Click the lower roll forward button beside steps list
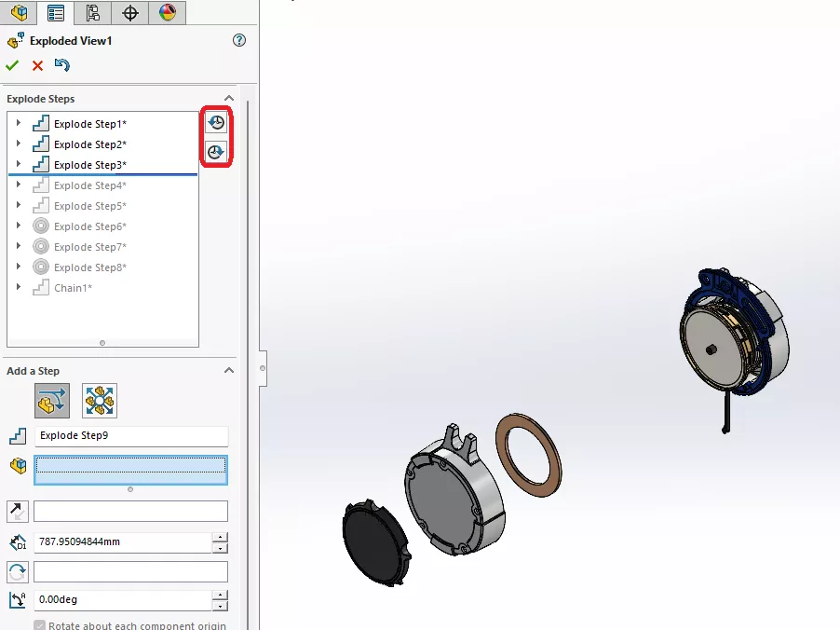840x630 pixels. click(x=216, y=151)
